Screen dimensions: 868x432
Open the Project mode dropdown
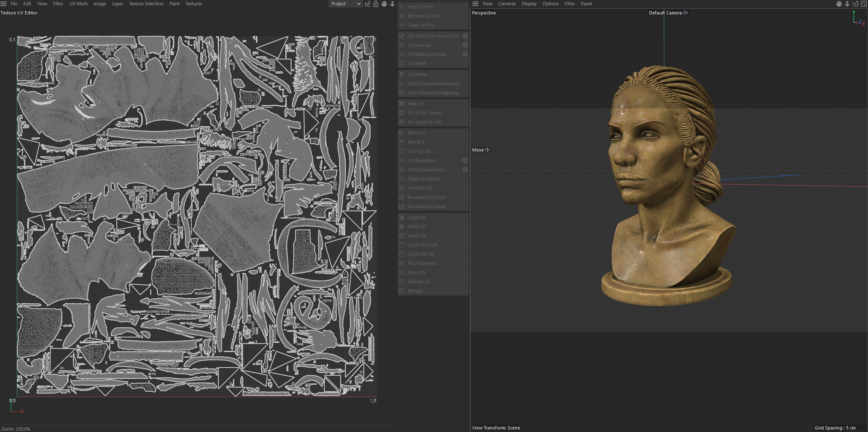[345, 4]
